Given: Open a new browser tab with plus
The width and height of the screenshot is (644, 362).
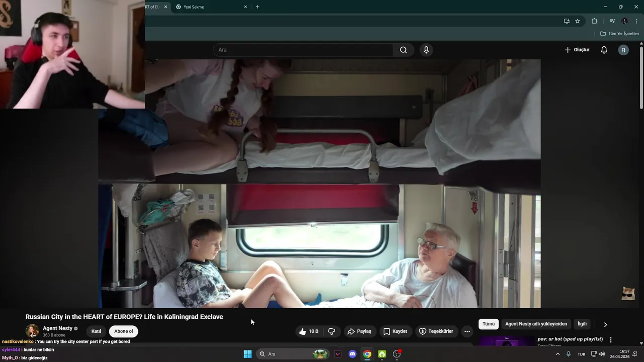Looking at the screenshot, I should 258,7.
